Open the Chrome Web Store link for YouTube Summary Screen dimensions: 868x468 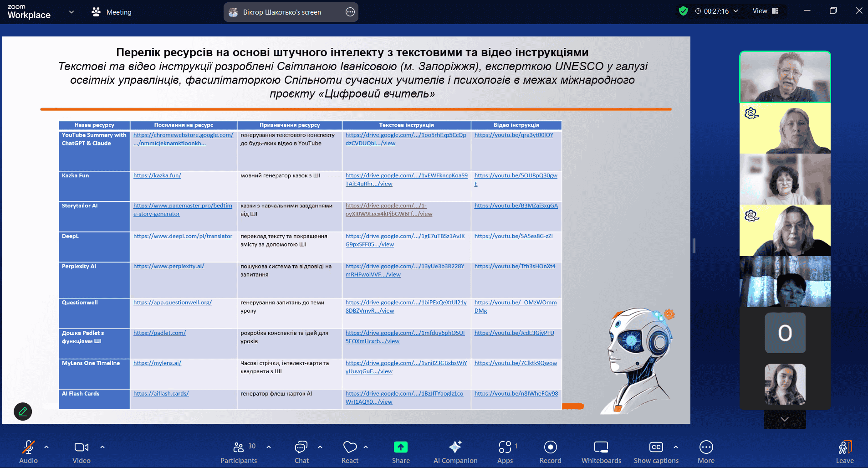(x=183, y=139)
